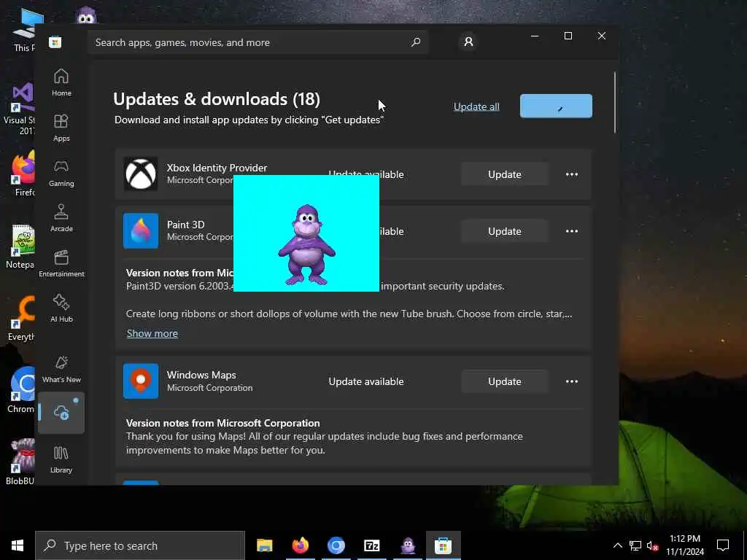This screenshot has width=747, height=560.
Task: Open the user account profile icon
Action: click(x=468, y=42)
